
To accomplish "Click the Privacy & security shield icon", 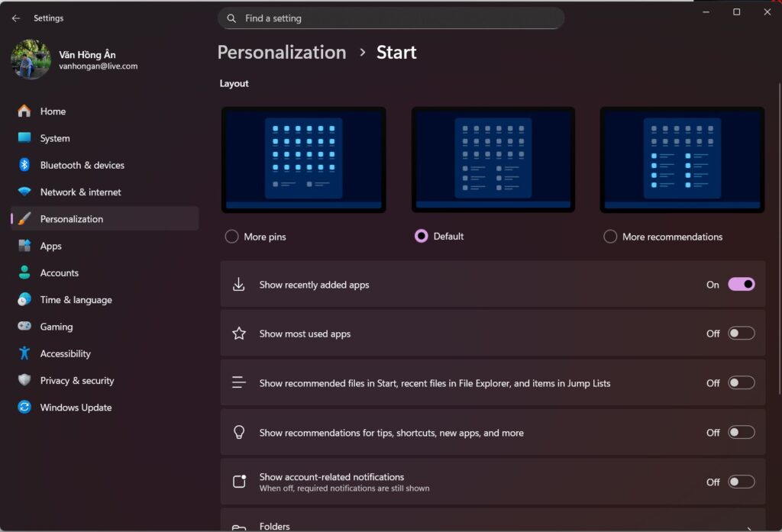I will [24, 380].
